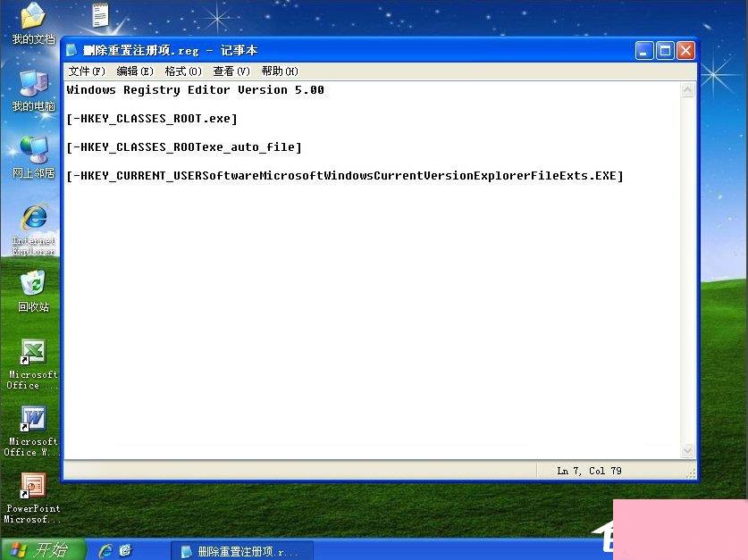Viewport: 748px width, 560px height.
Task: Select the Internet Explorer desktop icon
Action: coord(33,230)
